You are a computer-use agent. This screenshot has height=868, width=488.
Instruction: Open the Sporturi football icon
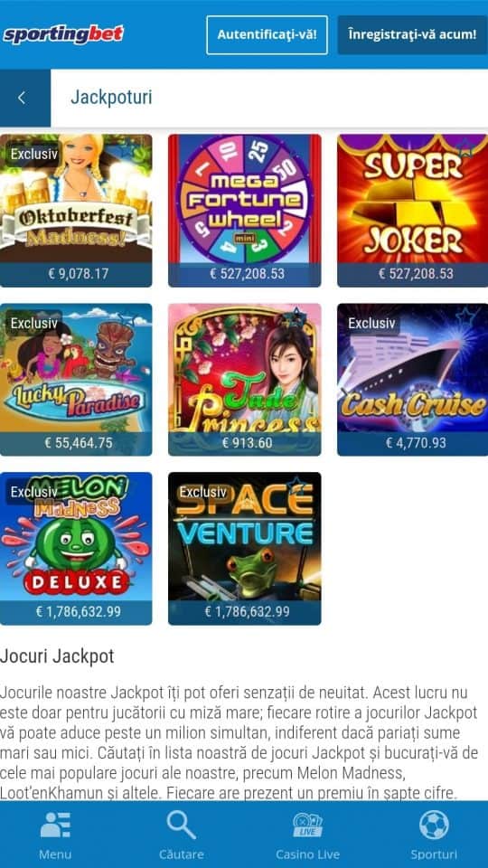(434, 826)
